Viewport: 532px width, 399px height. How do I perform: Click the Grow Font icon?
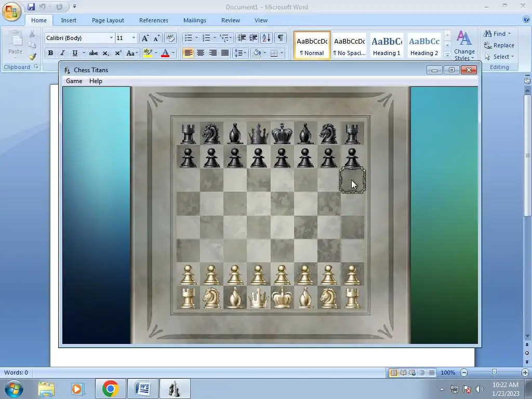coord(145,38)
